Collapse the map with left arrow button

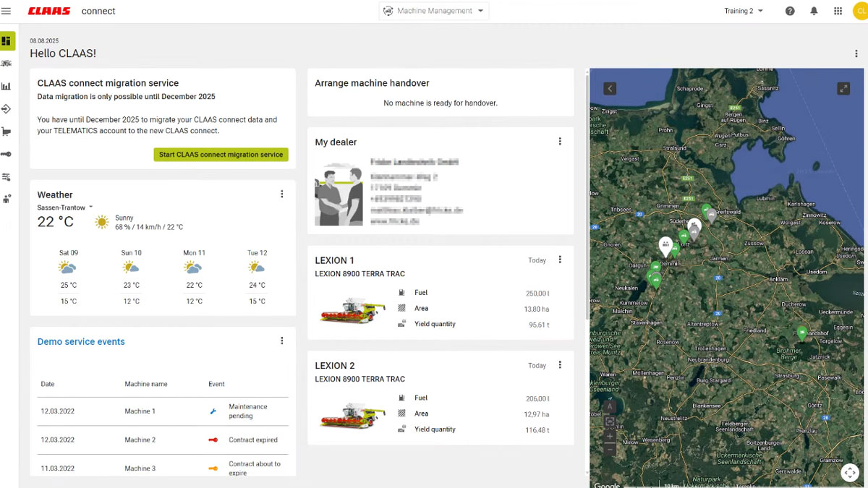(610, 88)
